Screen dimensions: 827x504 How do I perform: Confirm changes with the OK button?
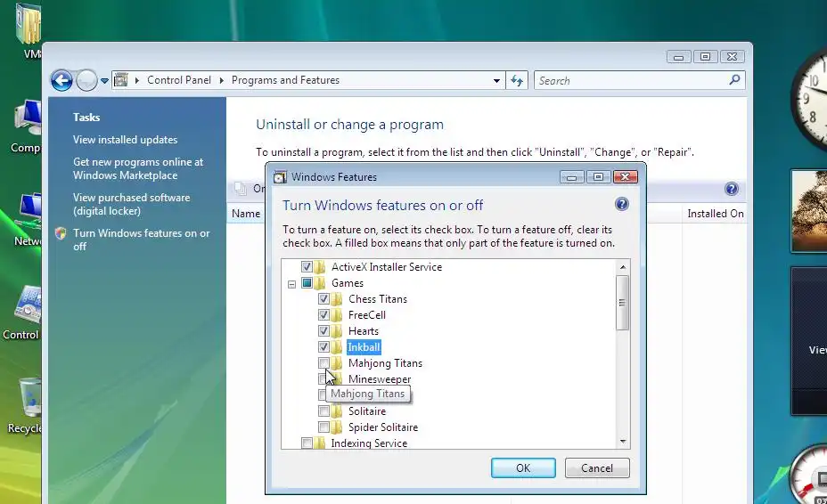pyautogui.click(x=523, y=468)
